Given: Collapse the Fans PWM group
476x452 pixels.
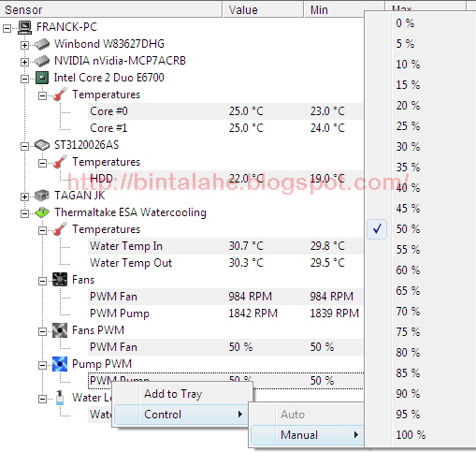Looking at the screenshot, I should point(42,332).
